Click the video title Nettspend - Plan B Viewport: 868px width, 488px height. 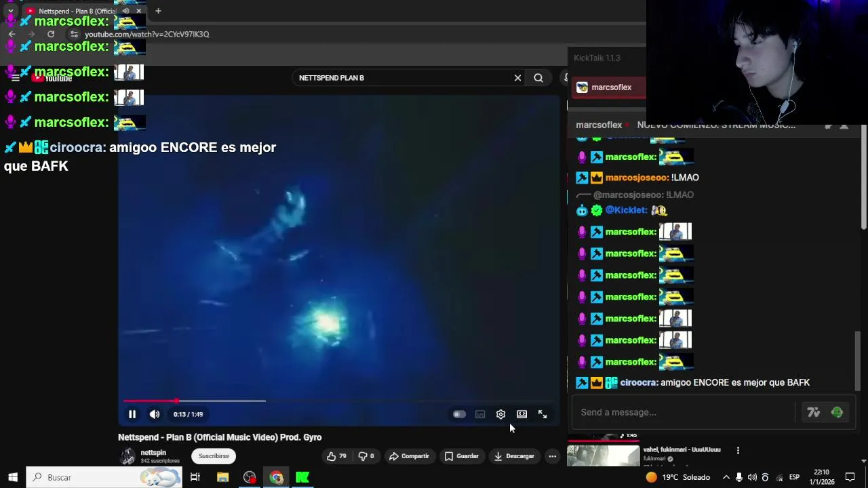click(220, 437)
